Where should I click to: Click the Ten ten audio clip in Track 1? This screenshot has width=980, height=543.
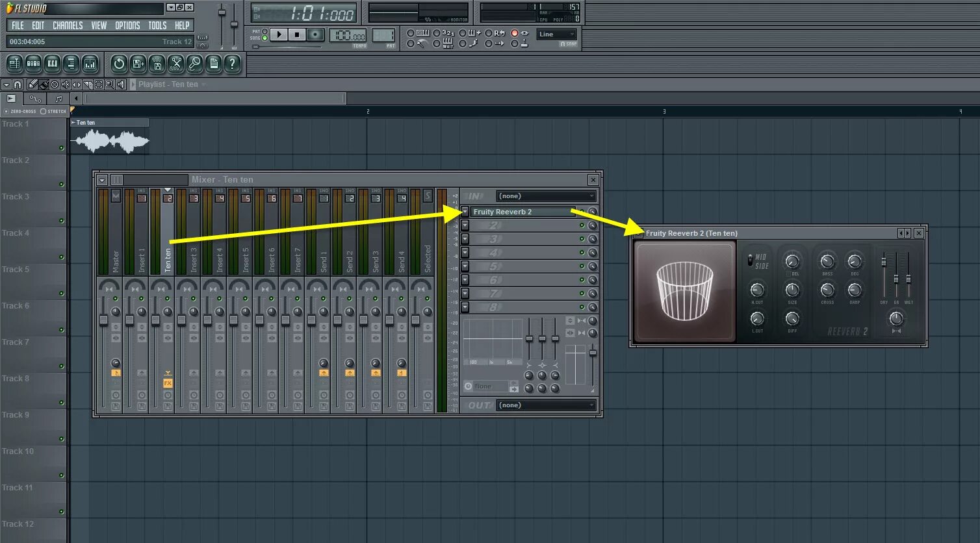[x=109, y=136]
